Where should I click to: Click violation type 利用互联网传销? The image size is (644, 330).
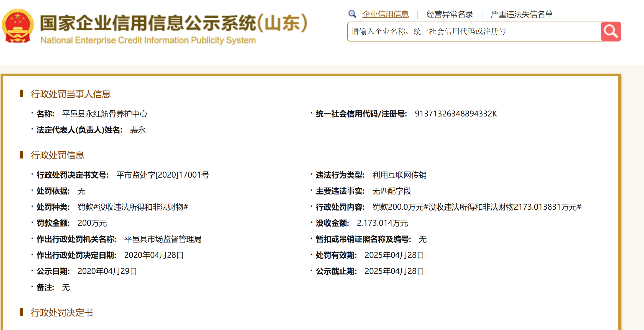[399, 175]
